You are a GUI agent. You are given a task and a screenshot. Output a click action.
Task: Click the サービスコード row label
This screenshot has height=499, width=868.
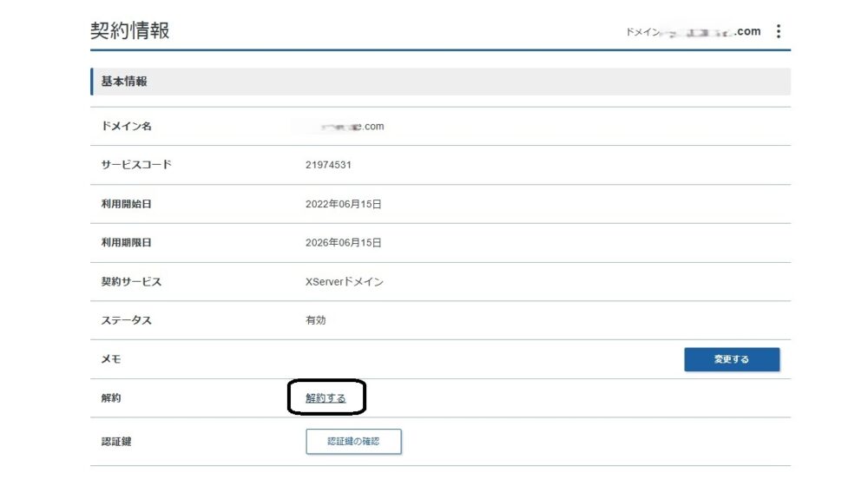point(136,165)
